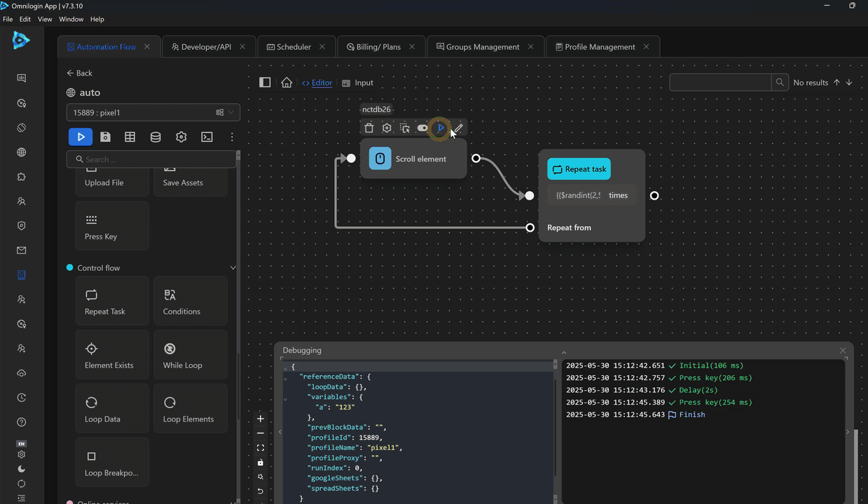This screenshot has height=504, width=868.
Task: Toggle the sidebar panel visibility icon
Action: tap(265, 83)
